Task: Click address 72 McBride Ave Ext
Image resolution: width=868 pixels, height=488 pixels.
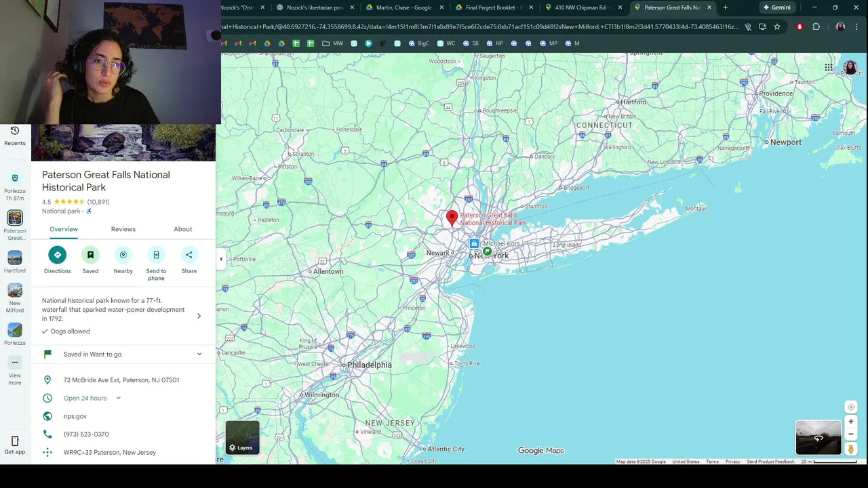Action: (121, 380)
